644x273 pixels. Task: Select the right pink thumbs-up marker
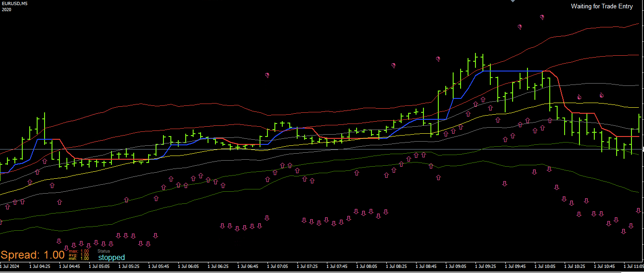(x=601, y=95)
